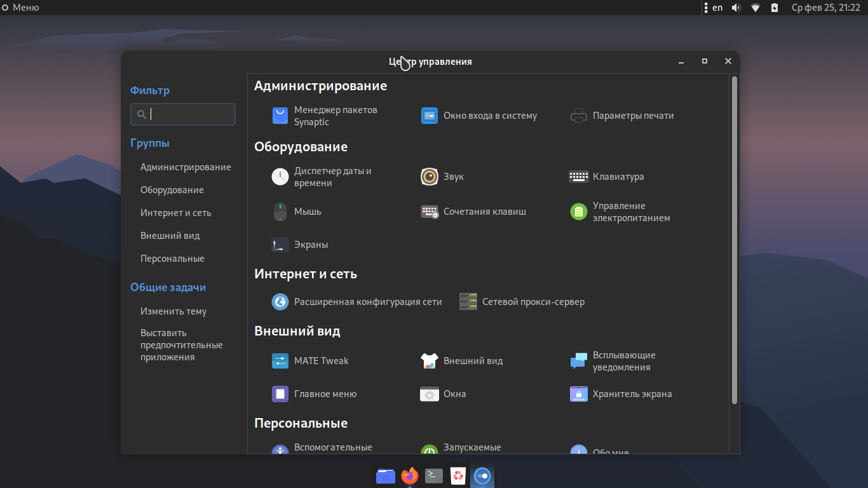Click the en keyboard layout indicator
The image size is (868, 488).
tap(717, 8)
